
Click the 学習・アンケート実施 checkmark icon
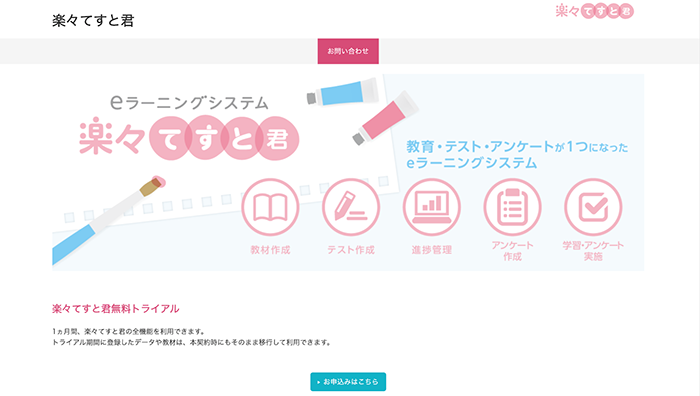(593, 208)
